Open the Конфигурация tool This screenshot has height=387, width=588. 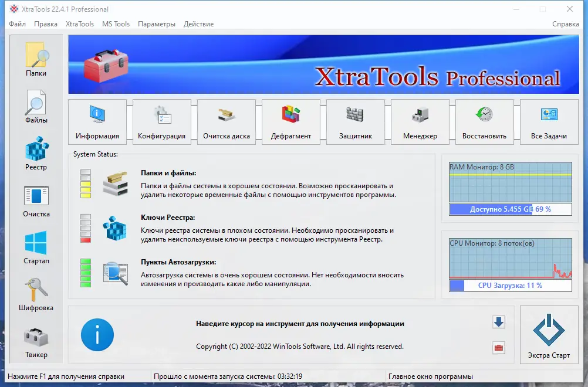coord(161,121)
